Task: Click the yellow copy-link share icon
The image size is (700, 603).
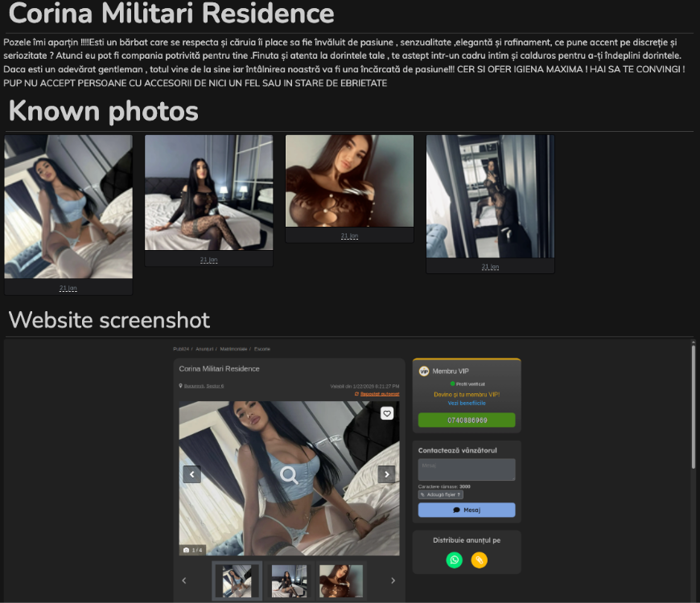Action: coord(480,560)
